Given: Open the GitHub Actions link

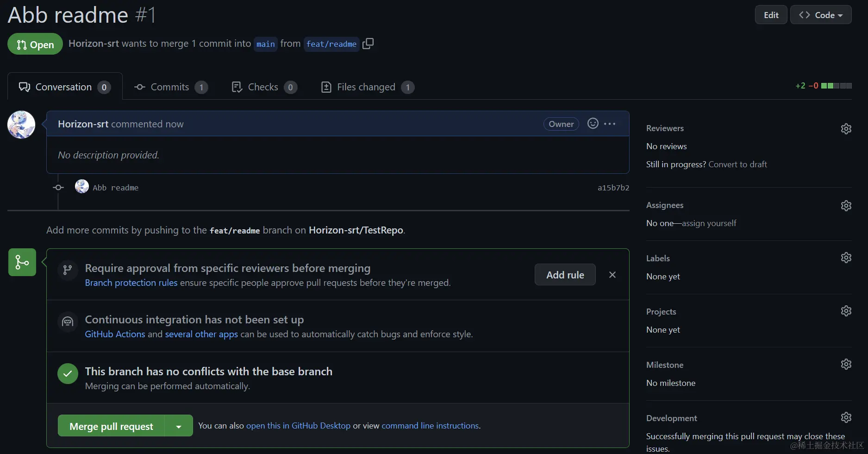Looking at the screenshot, I should (x=115, y=334).
